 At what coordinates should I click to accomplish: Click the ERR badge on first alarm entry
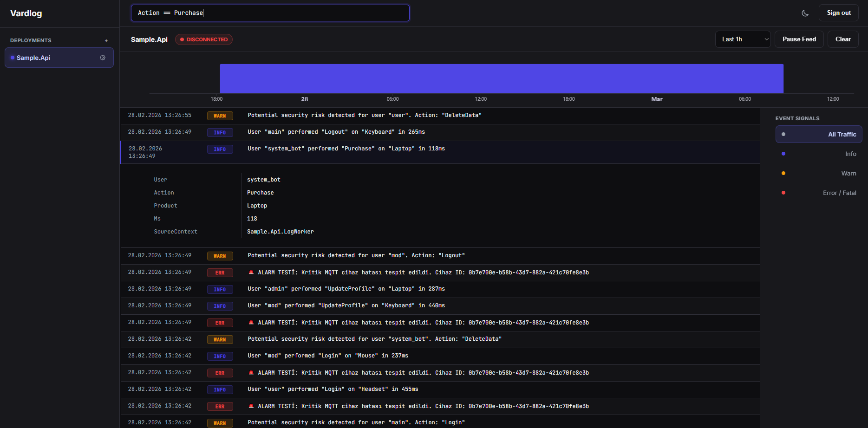coord(220,272)
